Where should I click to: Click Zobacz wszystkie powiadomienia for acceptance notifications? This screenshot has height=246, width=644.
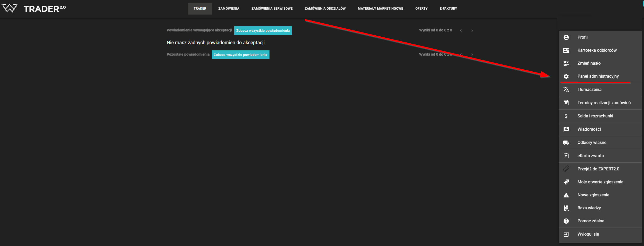[x=263, y=31]
